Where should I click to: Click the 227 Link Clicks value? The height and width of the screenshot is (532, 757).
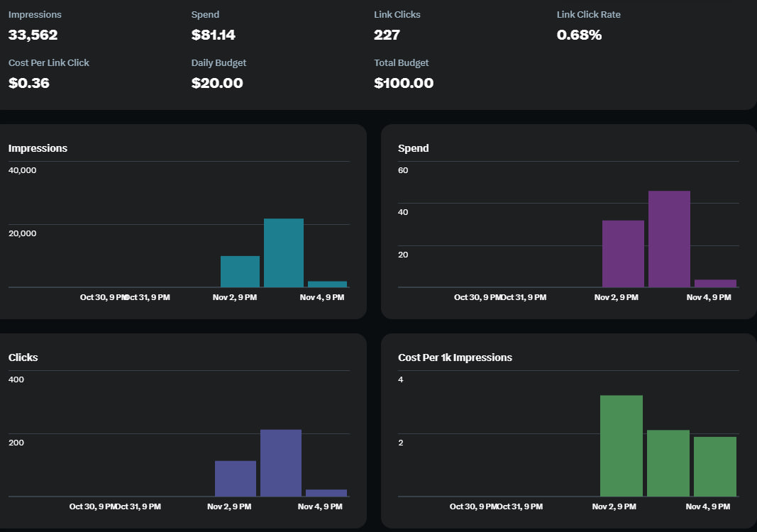[x=387, y=35]
